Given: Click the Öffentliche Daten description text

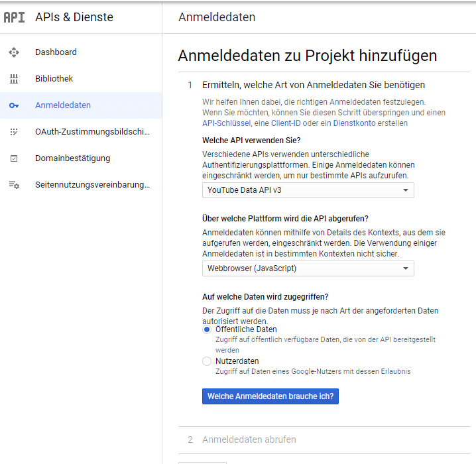Looking at the screenshot, I should click(326, 345).
